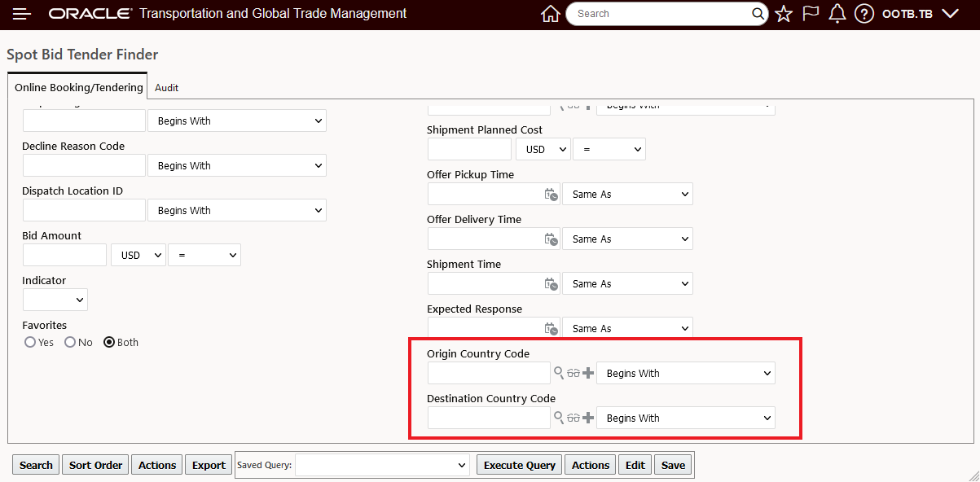The image size is (980, 482).
Task: Open calendar picker for Offer Pickup Time
Action: point(552,195)
